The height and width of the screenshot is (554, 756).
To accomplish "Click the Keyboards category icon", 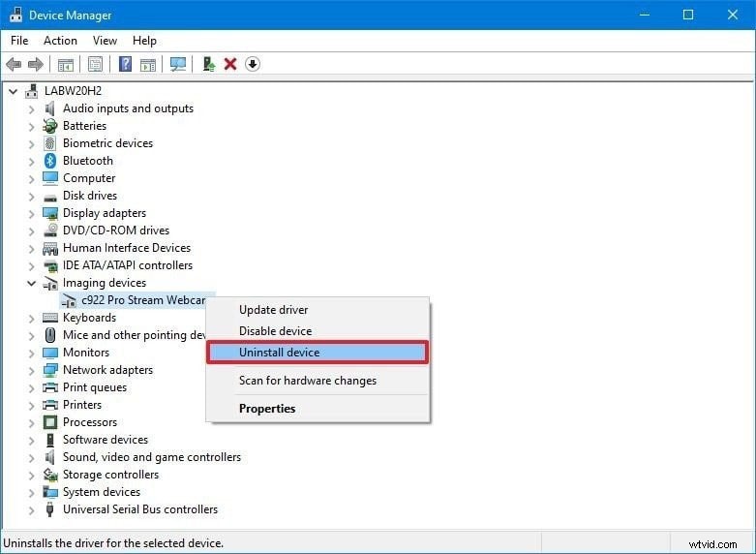I will pos(50,318).
